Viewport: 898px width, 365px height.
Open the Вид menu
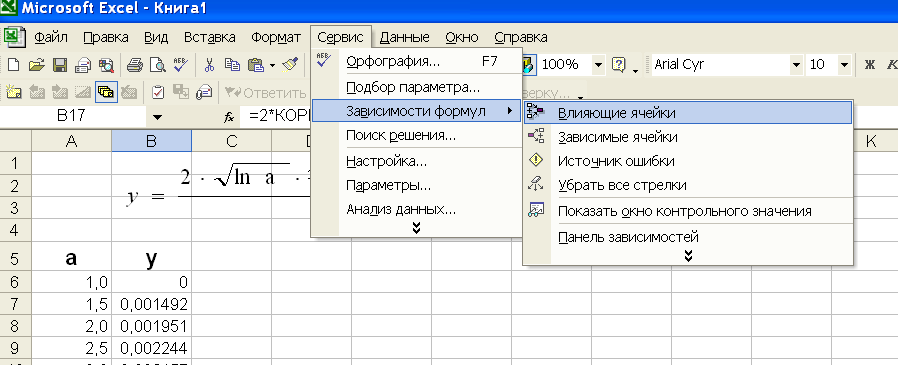[156, 38]
